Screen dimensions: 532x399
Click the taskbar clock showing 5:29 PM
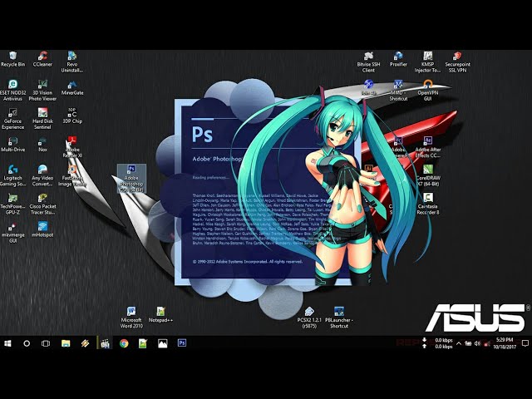(505, 343)
